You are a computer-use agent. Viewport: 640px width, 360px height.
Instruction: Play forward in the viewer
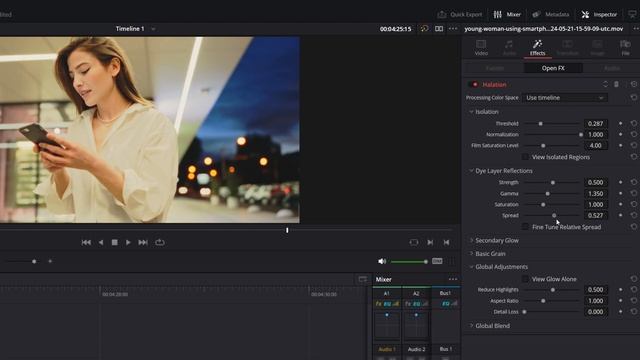[x=128, y=242]
